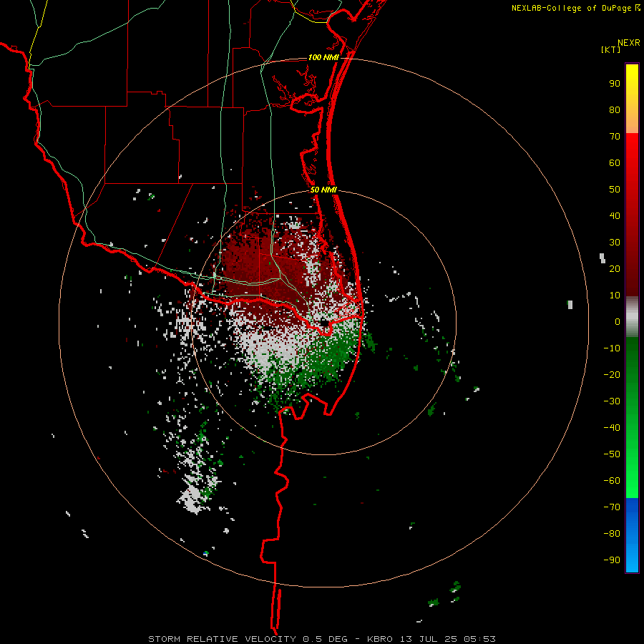Click the 100 NMI range ring label
This screenshot has height=644, width=644.
[323, 57]
